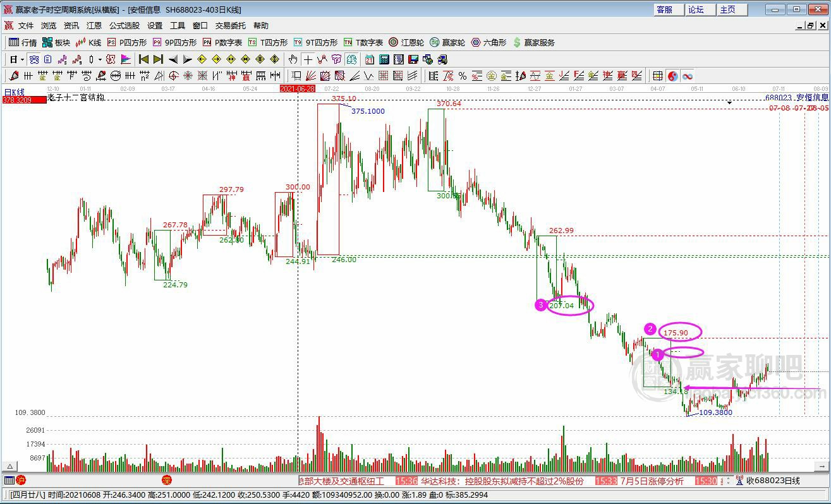Open the 板块 sector view

tap(56, 42)
